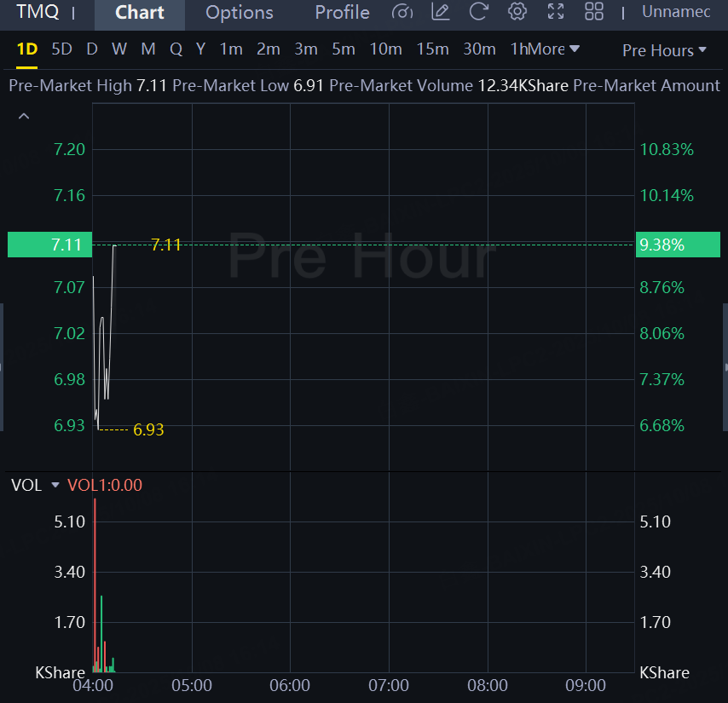This screenshot has height=703, width=728.
Task: Switch to the 15m interval
Action: pyautogui.click(x=432, y=49)
